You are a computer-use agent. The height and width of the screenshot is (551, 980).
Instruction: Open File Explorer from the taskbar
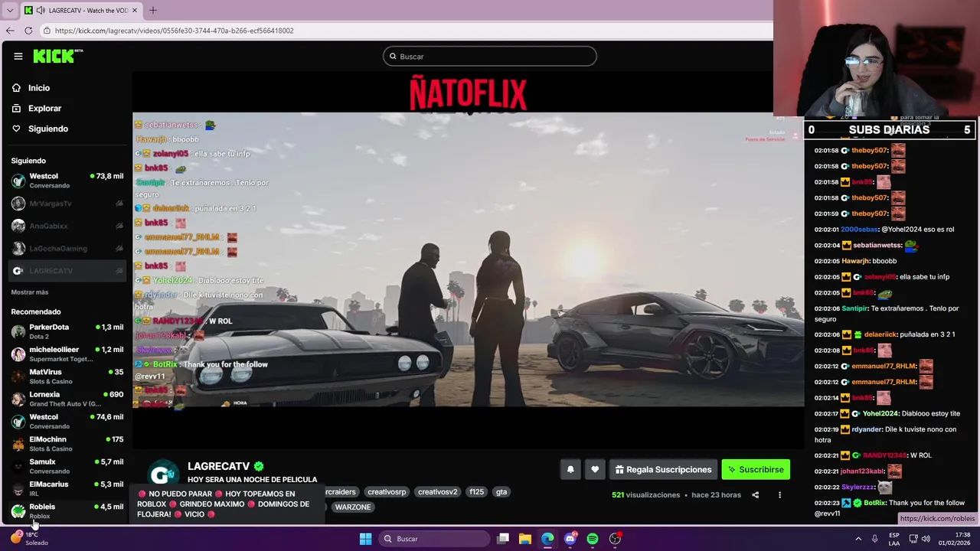(525, 539)
